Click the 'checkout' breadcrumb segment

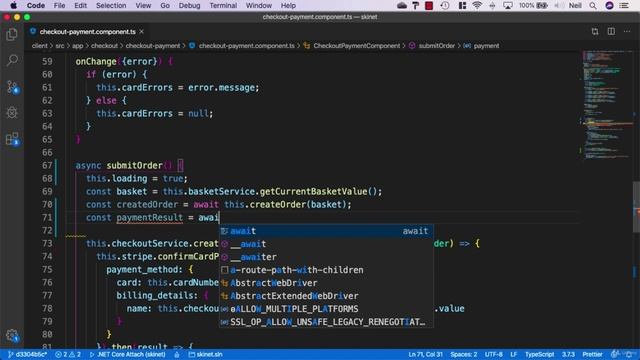click(x=104, y=46)
